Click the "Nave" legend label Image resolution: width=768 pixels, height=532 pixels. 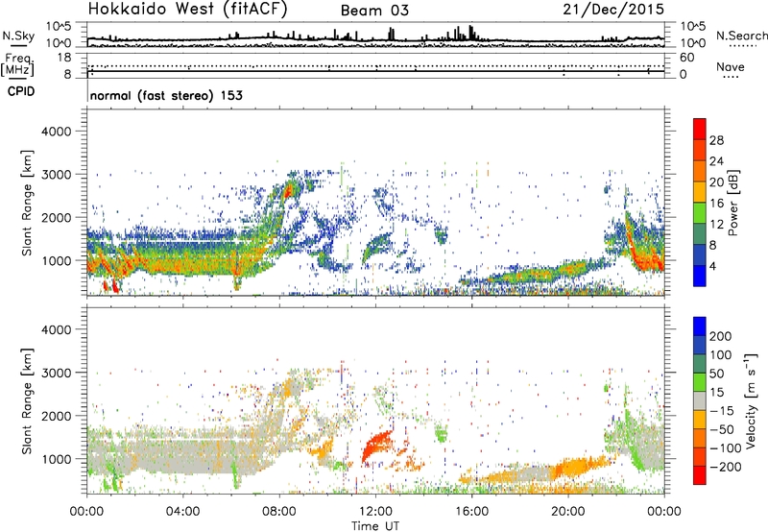click(x=731, y=67)
